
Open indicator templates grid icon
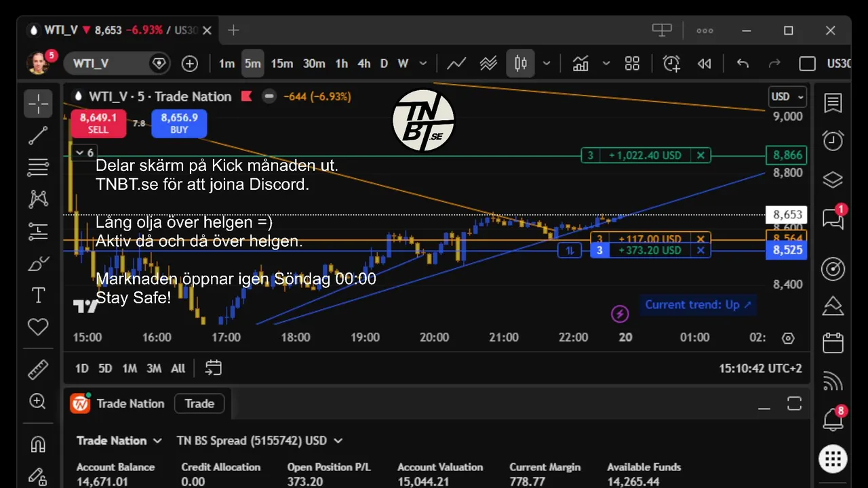point(632,64)
